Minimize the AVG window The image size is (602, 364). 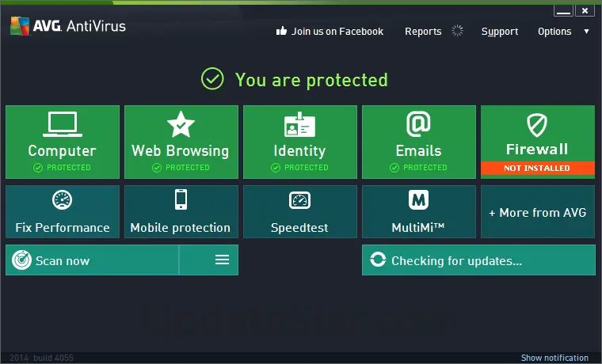coord(563,10)
